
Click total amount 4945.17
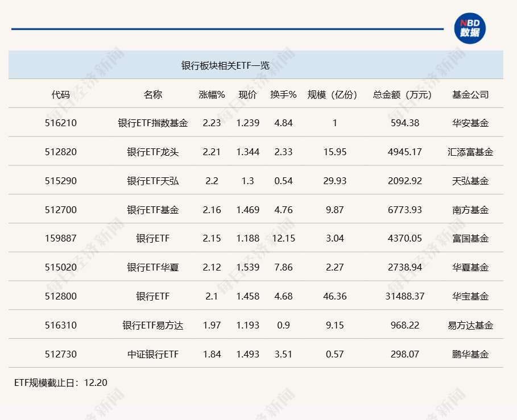(x=405, y=152)
